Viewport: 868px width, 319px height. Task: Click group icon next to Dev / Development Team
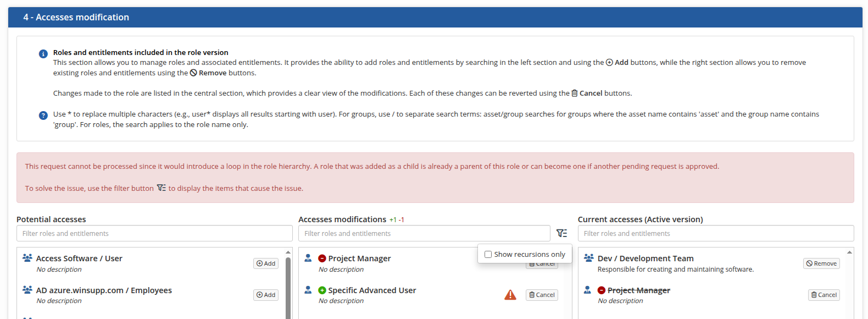point(589,257)
